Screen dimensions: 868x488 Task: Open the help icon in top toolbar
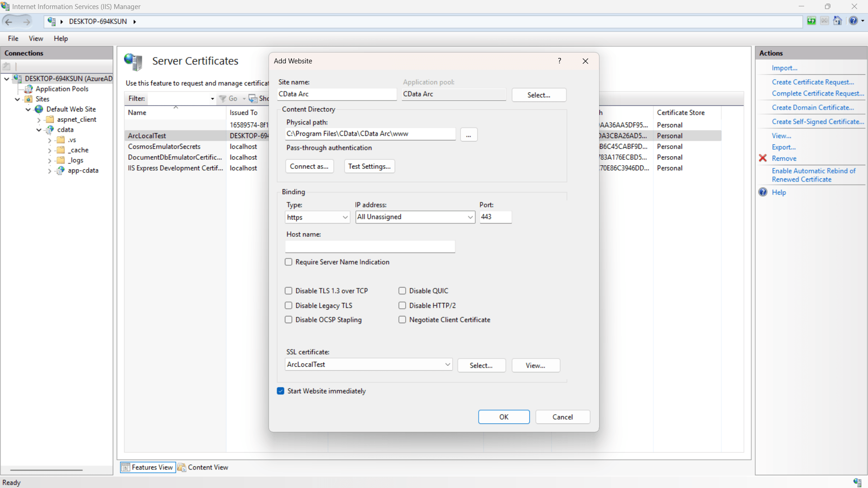click(x=853, y=21)
